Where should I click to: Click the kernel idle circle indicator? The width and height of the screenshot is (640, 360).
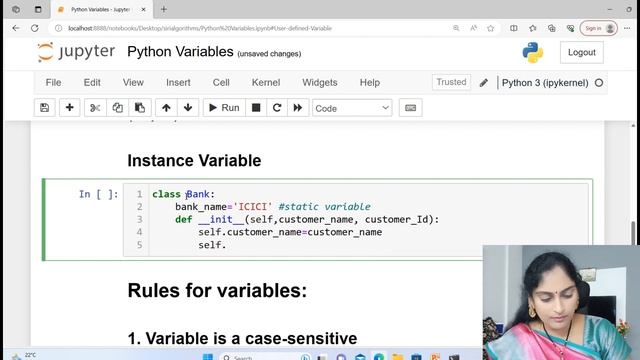click(599, 83)
